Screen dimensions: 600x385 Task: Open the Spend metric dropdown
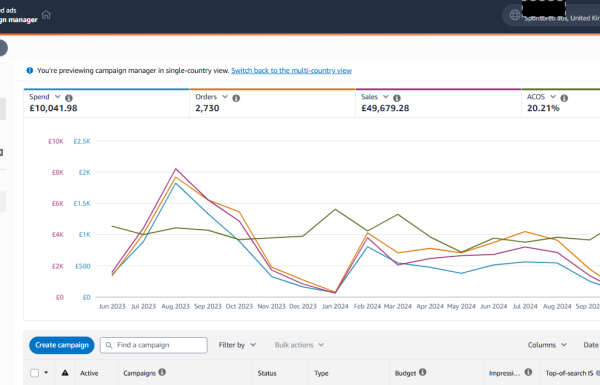(57, 97)
